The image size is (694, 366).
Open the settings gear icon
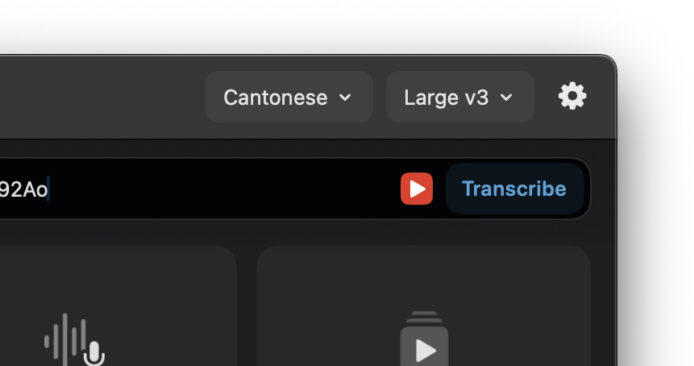pyautogui.click(x=572, y=96)
